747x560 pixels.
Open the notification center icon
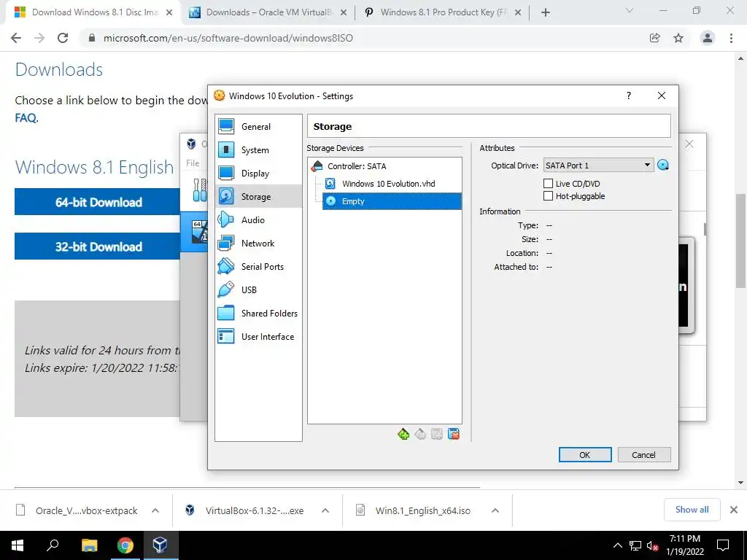click(x=723, y=545)
